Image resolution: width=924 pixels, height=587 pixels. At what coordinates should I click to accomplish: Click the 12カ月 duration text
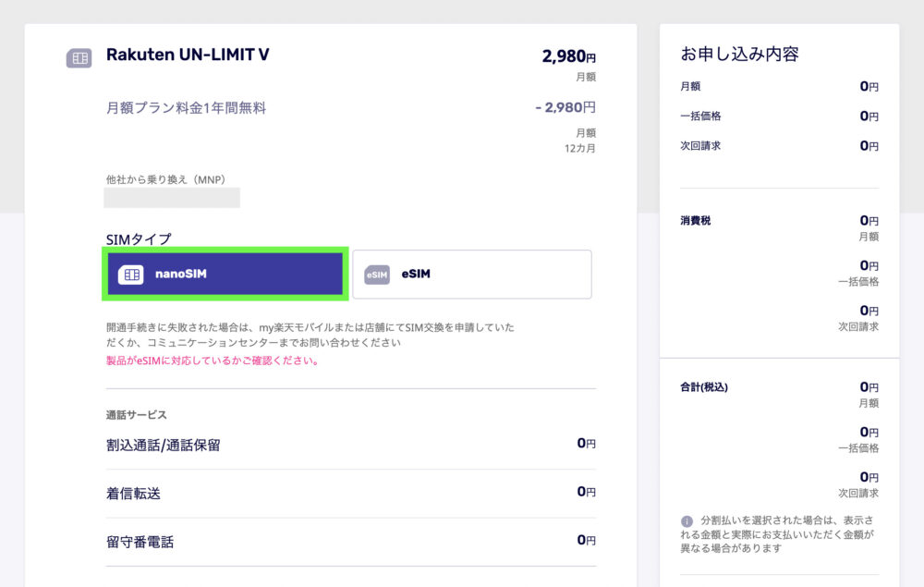point(580,148)
